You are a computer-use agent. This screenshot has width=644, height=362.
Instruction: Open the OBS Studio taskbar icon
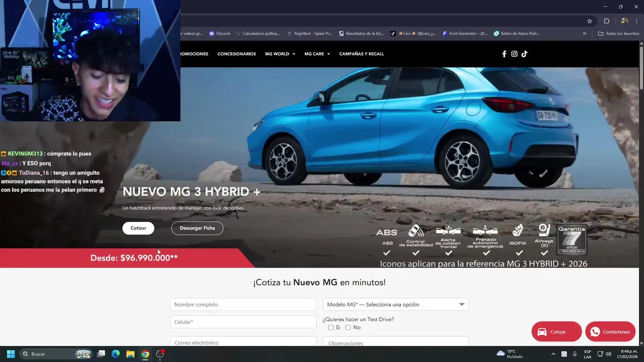pyautogui.click(x=160, y=354)
